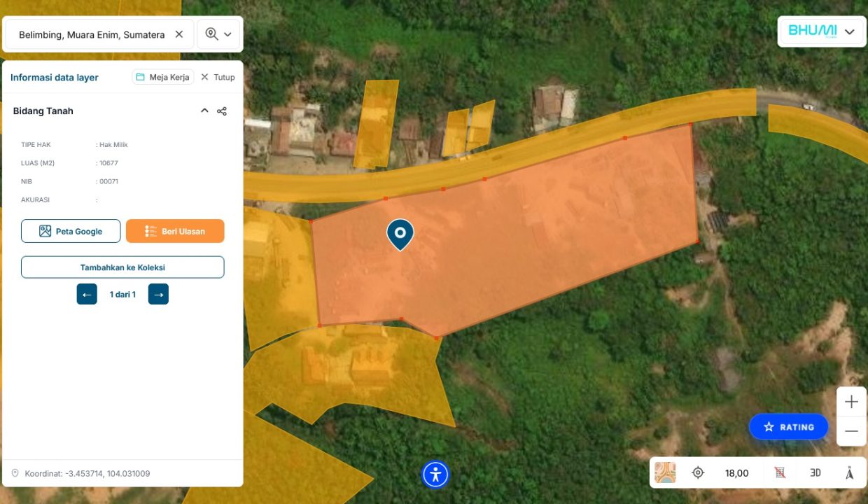Zoom out the map
Viewport: 868px width, 504px height.
(x=851, y=431)
